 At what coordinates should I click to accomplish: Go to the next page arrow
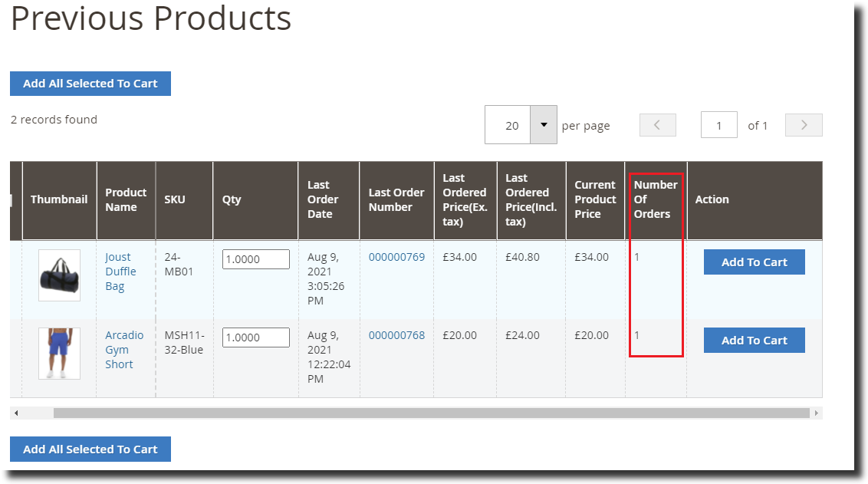pos(804,125)
